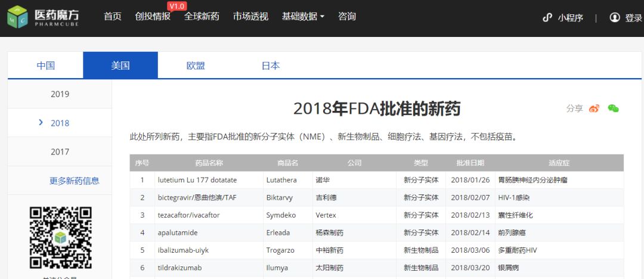644x279 pixels.
Task: Click the user login avatar icon
Action: 614,18
